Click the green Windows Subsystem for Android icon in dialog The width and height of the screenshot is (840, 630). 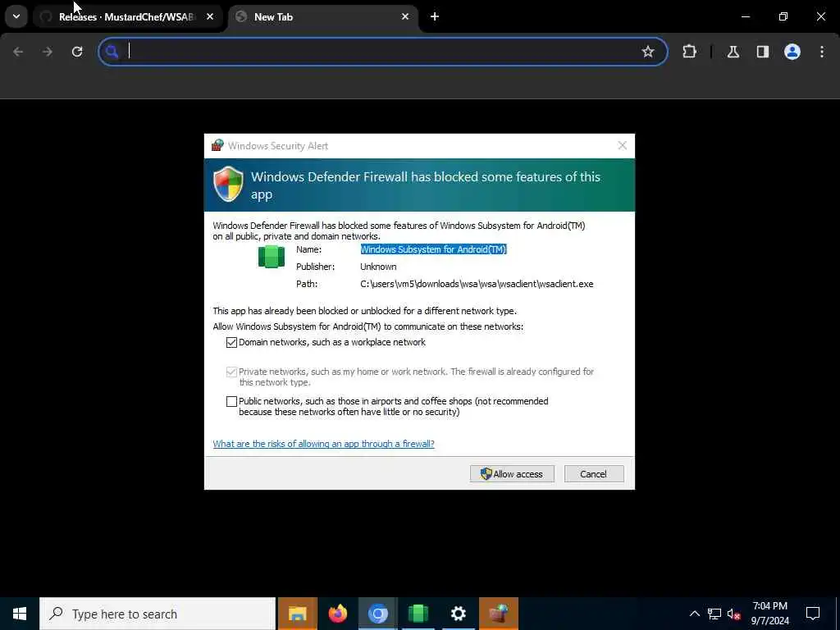(271, 257)
